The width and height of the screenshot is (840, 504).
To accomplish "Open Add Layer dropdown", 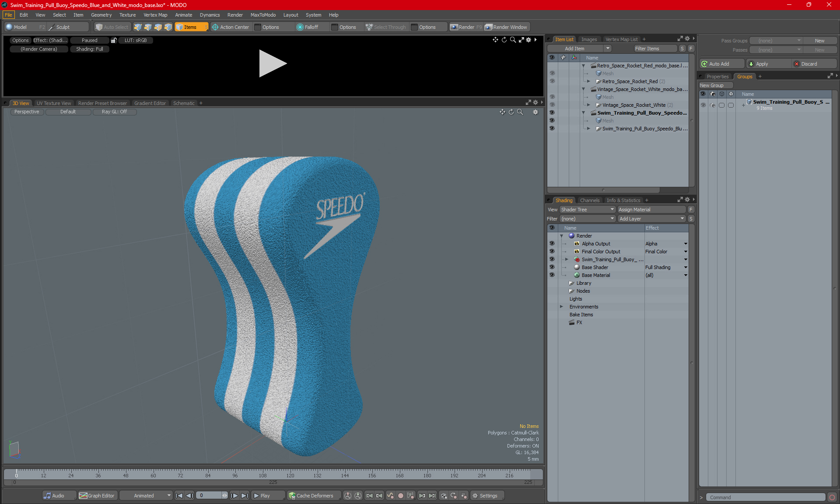I will click(651, 219).
